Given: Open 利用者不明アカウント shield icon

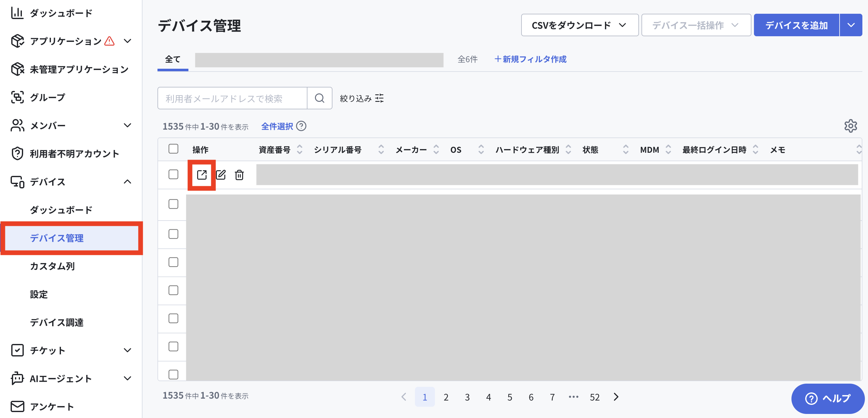Looking at the screenshot, I should pyautogui.click(x=17, y=154).
